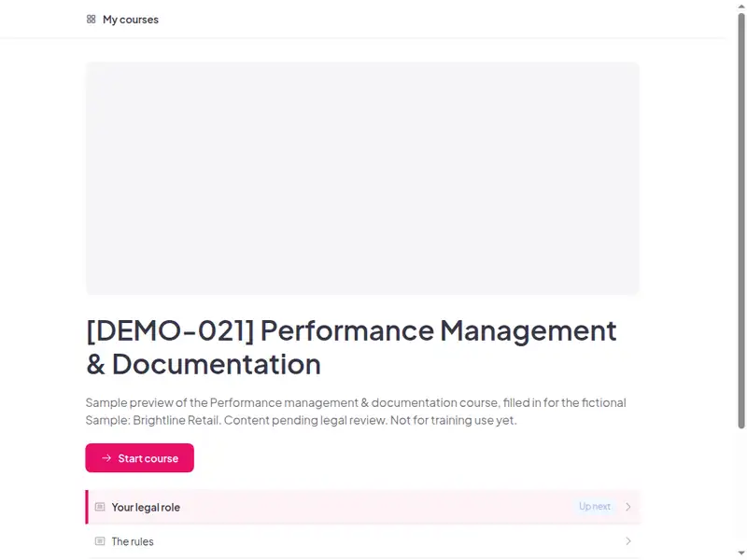
Task: Click the course description text
Action: 356,411
